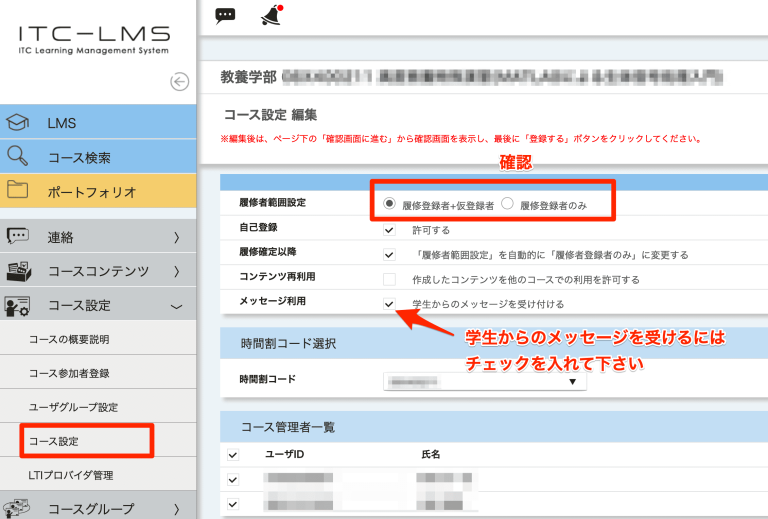Open the notifications bell icon
This screenshot has height=519, width=768.
[270, 15]
